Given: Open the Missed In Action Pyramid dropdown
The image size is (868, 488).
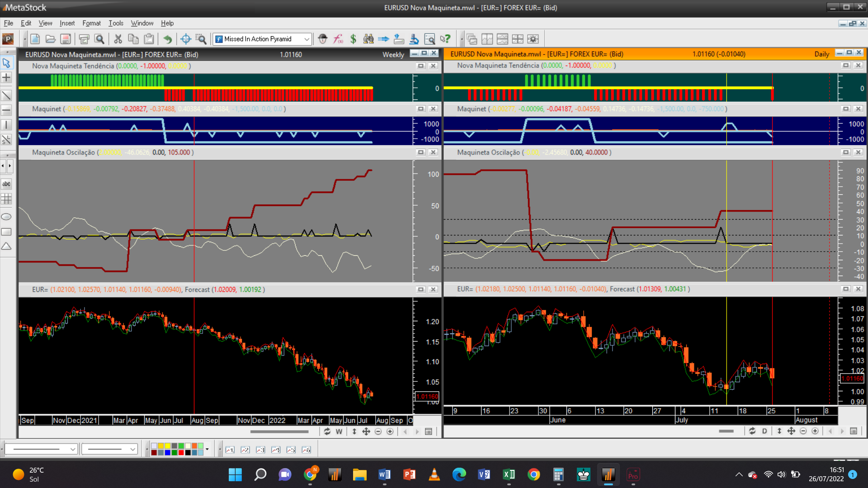Looking at the screenshot, I should [307, 39].
